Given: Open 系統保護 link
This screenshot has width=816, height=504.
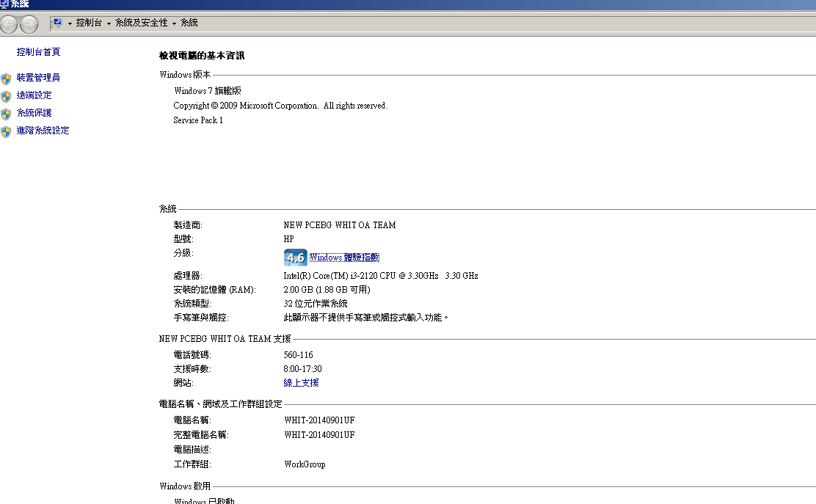Looking at the screenshot, I should [34, 113].
